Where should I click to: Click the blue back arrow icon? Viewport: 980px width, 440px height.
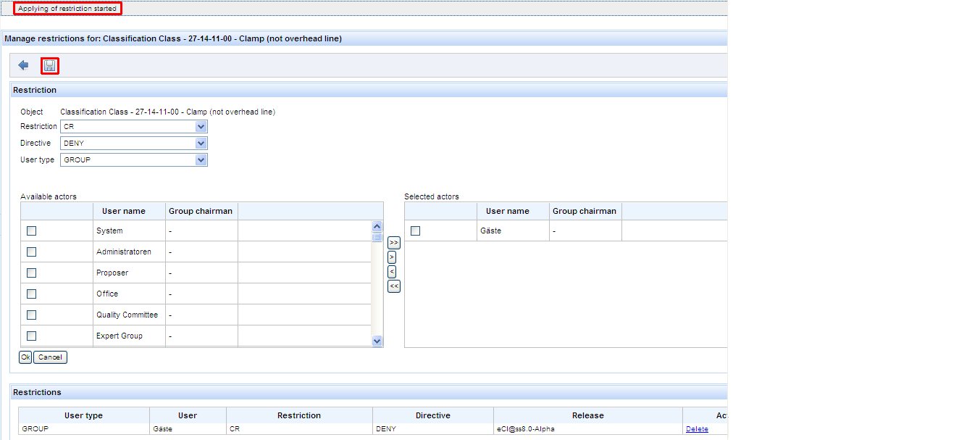coord(23,65)
